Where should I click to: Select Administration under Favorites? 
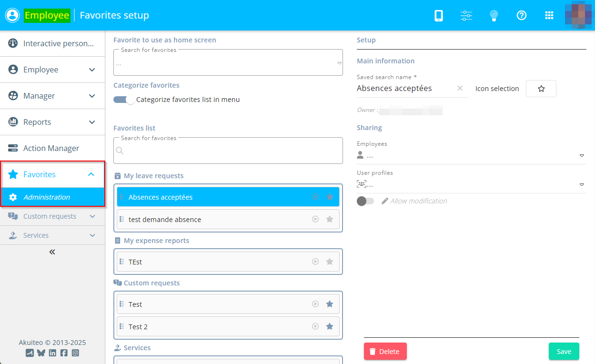click(x=47, y=197)
